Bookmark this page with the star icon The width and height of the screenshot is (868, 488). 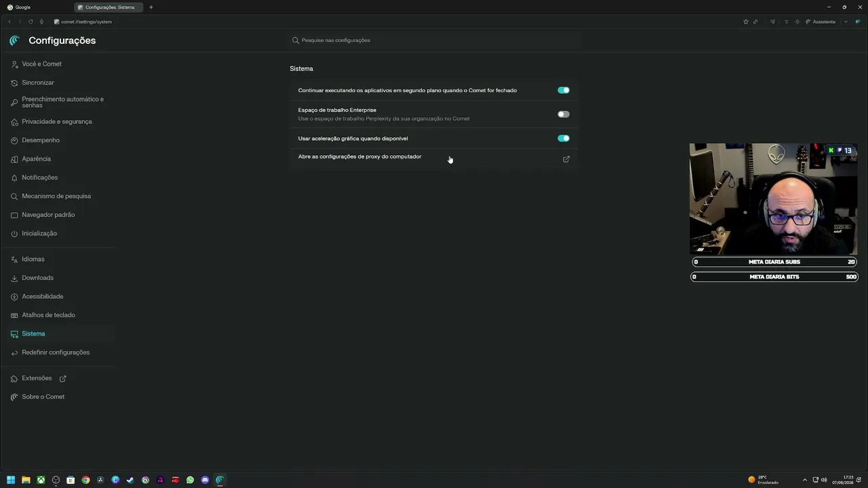coord(746,22)
